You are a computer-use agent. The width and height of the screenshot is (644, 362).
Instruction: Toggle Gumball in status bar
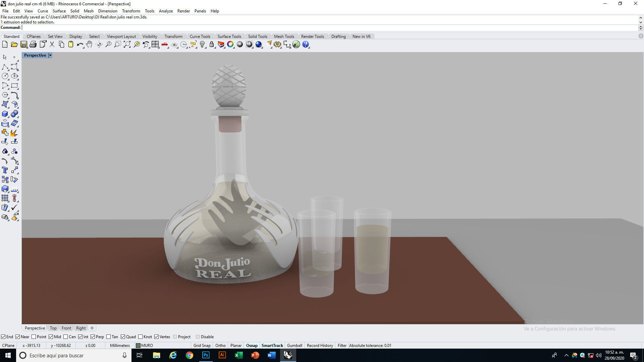(x=294, y=346)
